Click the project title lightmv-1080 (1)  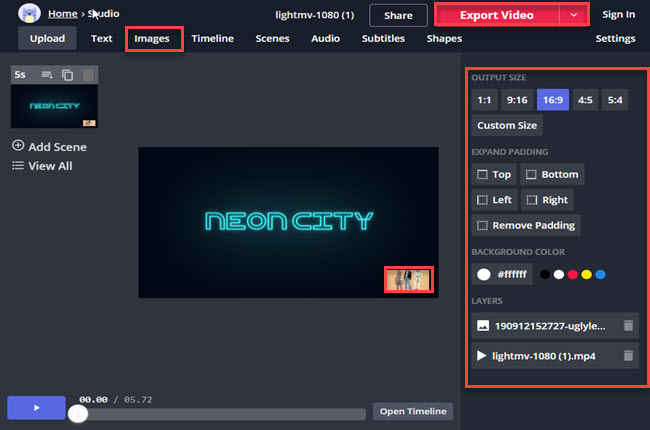pyautogui.click(x=315, y=15)
